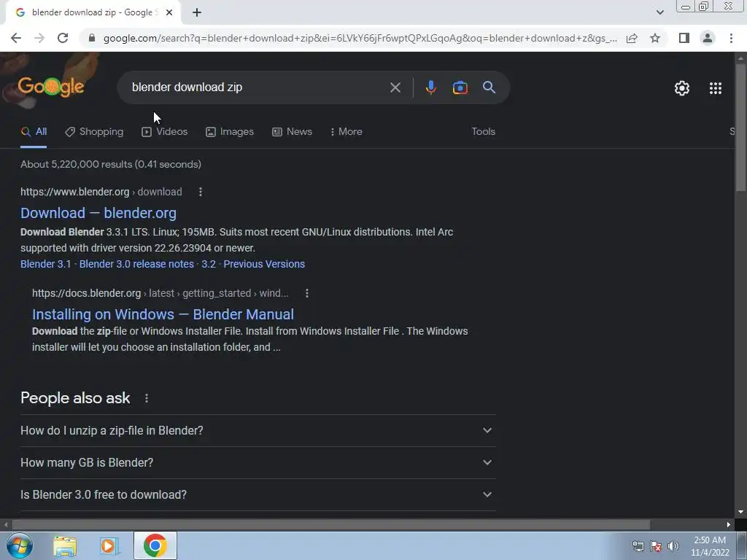Click the https://www.blender.org URL text
Image resolution: width=747 pixels, height=560 pixels.
coord(75,192)
